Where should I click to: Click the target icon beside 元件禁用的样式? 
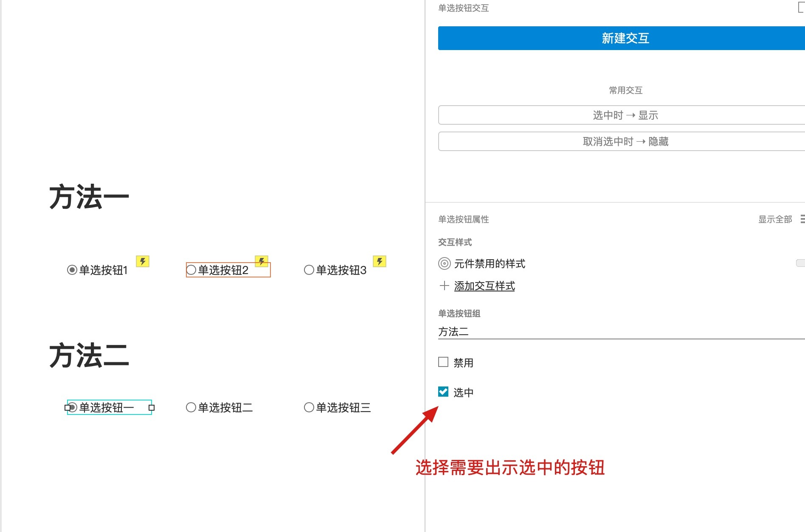[x=444, y=263]
